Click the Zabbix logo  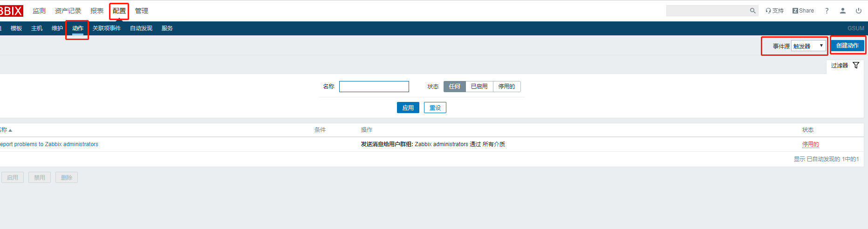pos(11,11)
